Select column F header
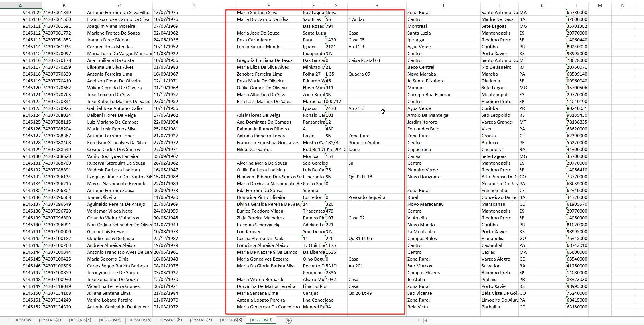Screen dimensions: 644x325 [x=313, y=5]
